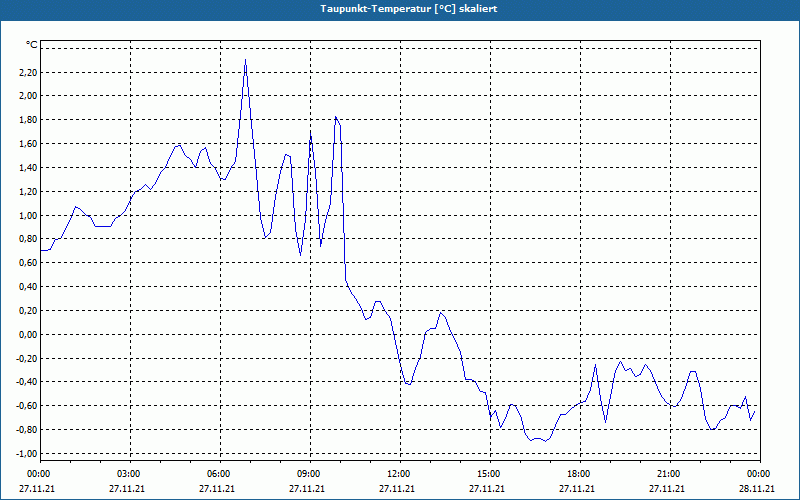This screenshot has width=800, height=500.
Task: Click the '00:00' time label dated 27.11.21
Action: pyautogui.click(x=40, y=474)
